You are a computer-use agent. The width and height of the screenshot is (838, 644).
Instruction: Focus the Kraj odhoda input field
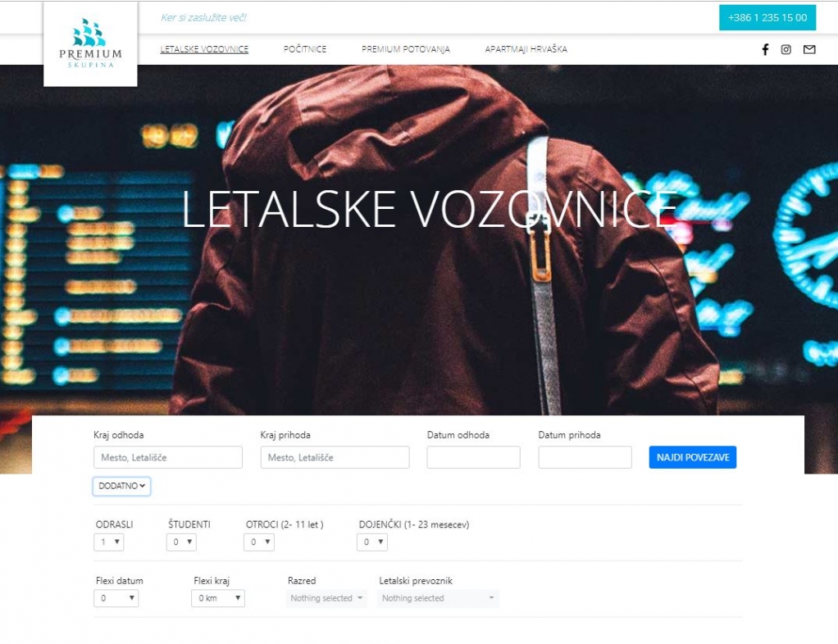pyautogui.click(x=168, y=458)
